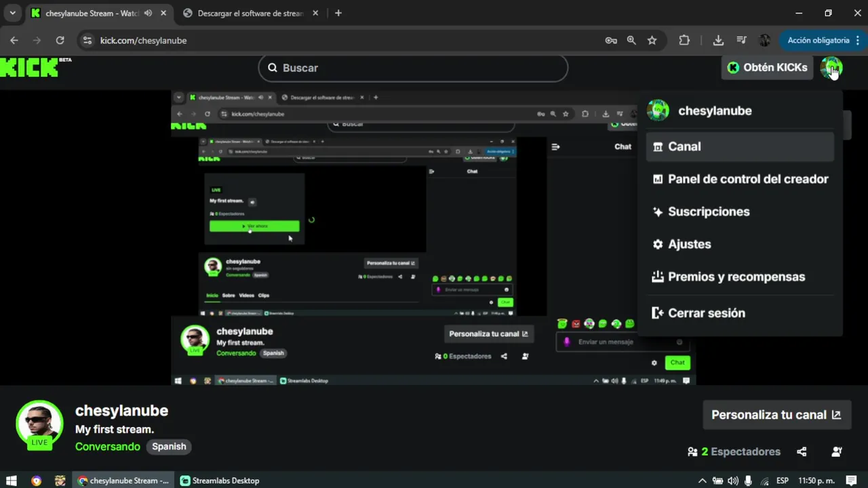
Task: Click into the Buscar search field
Action: (413, 68)
